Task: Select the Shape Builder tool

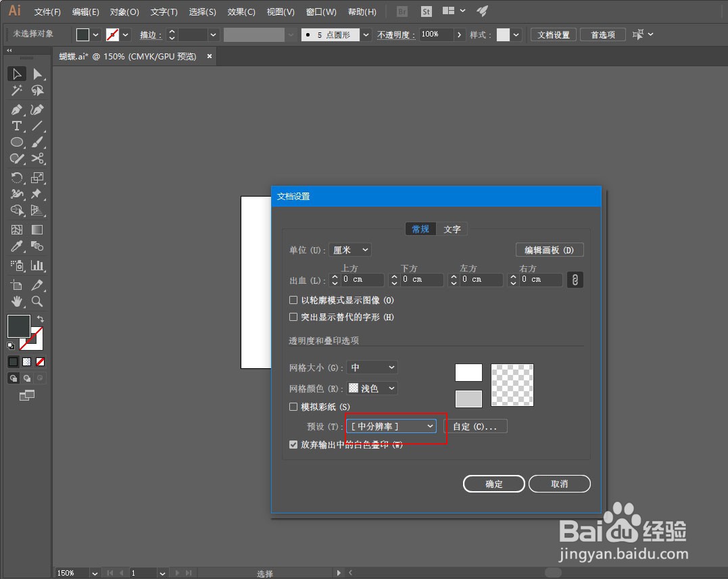Action: (x=17, y=210)
